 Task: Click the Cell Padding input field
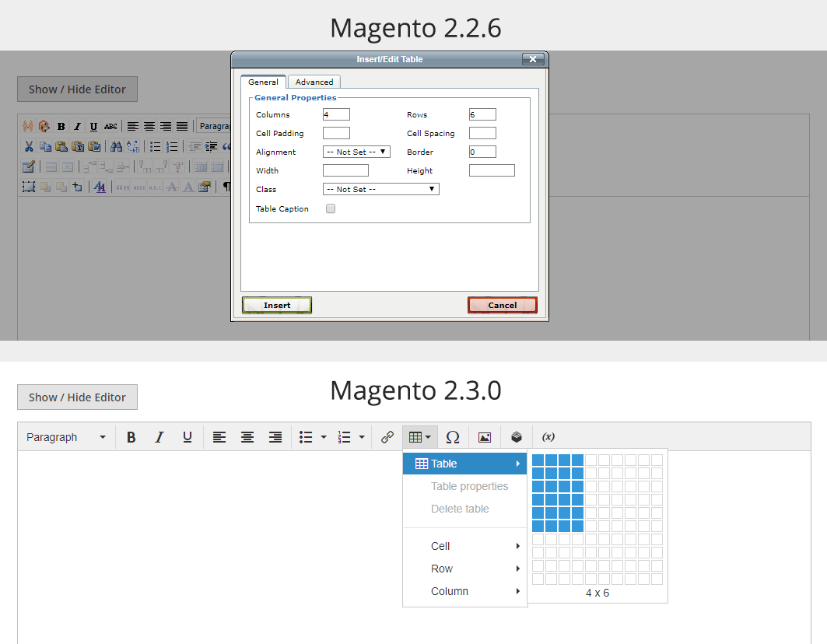tap(336, 133)
